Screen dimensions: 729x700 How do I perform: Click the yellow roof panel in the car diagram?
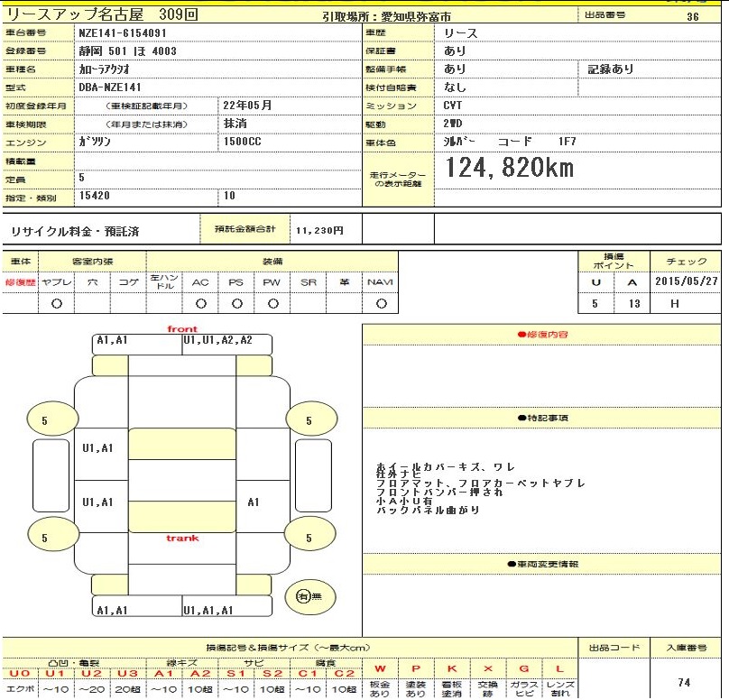182,444
